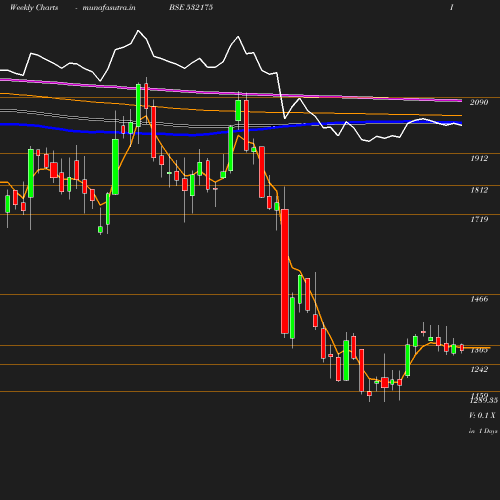Select the 1242 price level label
This screenshot has width=500, height=500.
click(479, 369)
